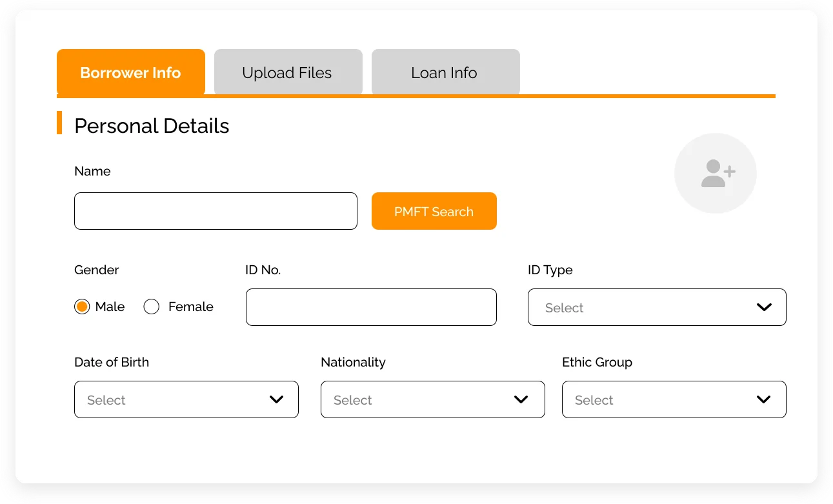The width and height of the screenshot is (833, 504).
Task: Expand the Nationality dropdown
Action: (x=433, y=399)
